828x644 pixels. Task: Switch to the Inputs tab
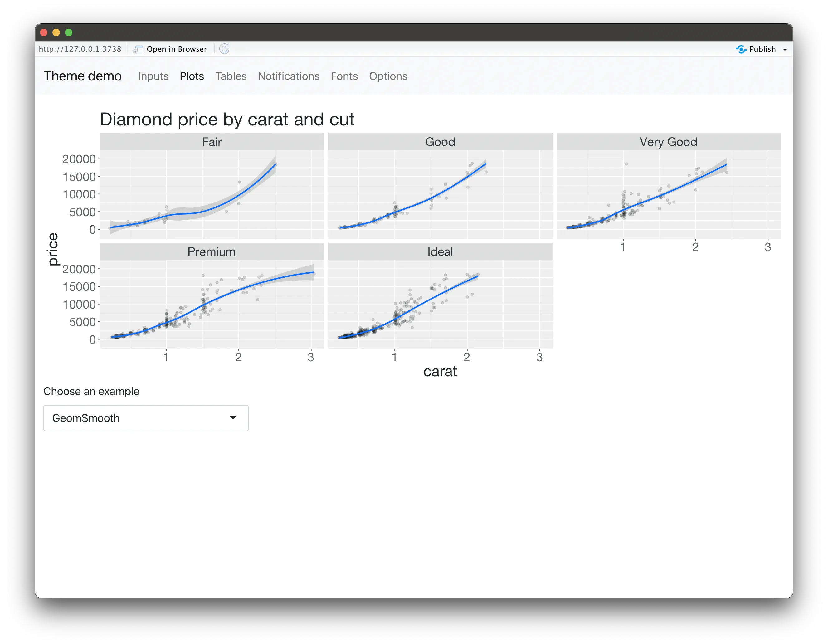tap(153, 76)
